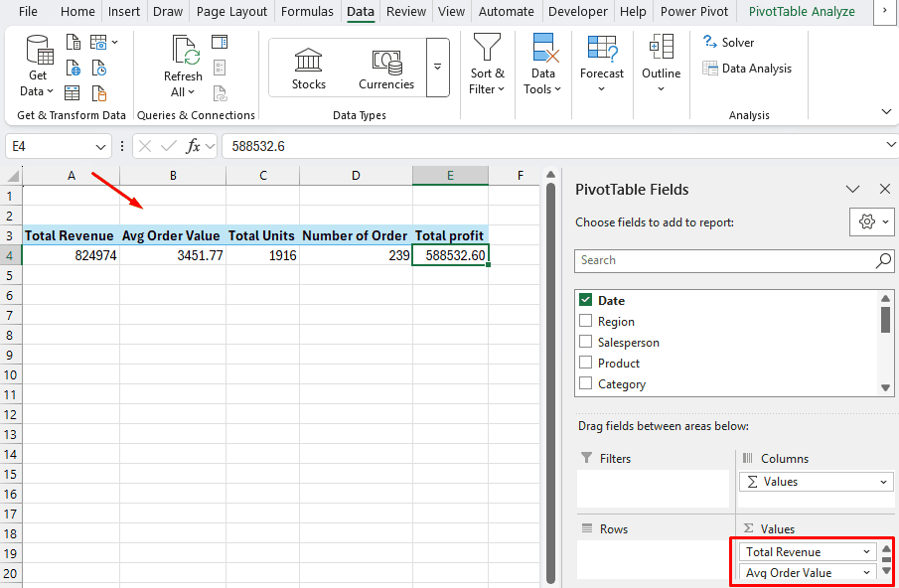
Task: Select column B header
Action: [173, 176]
